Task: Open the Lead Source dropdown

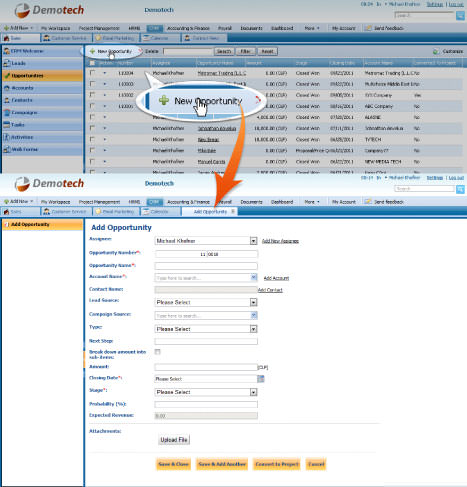Action: [206, 302]
